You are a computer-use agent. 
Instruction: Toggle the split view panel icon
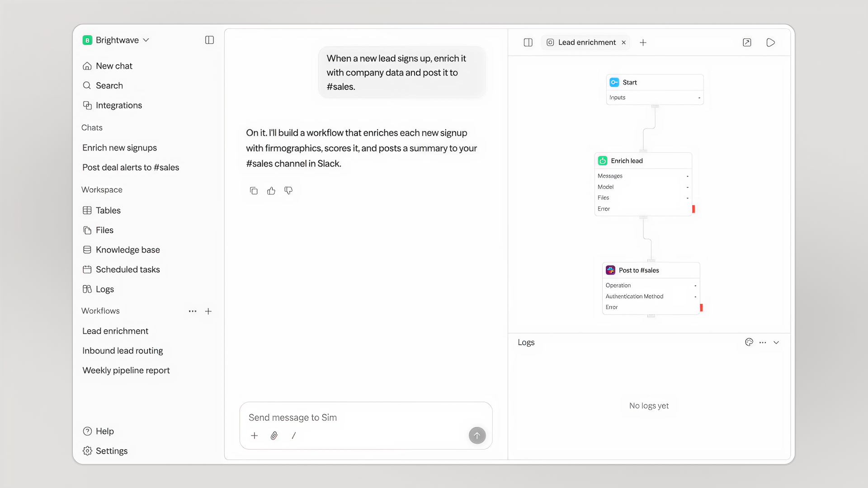tap(528, 42)
